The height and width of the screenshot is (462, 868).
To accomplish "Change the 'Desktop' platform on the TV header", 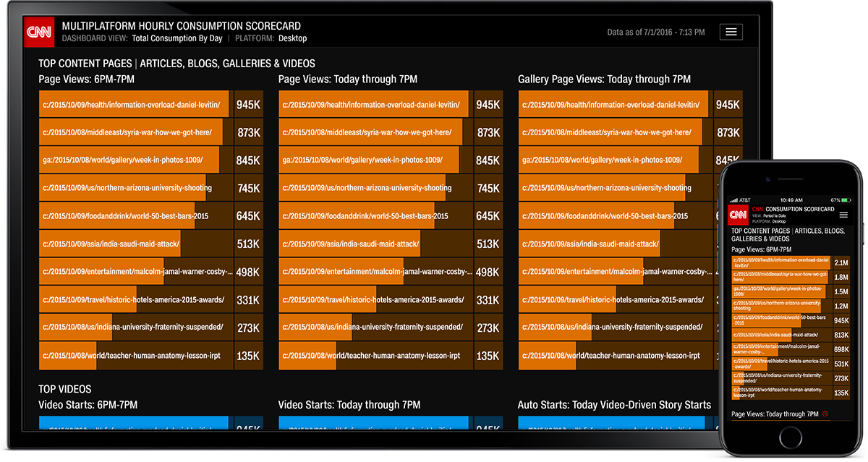I will click(x=293, y=38).
